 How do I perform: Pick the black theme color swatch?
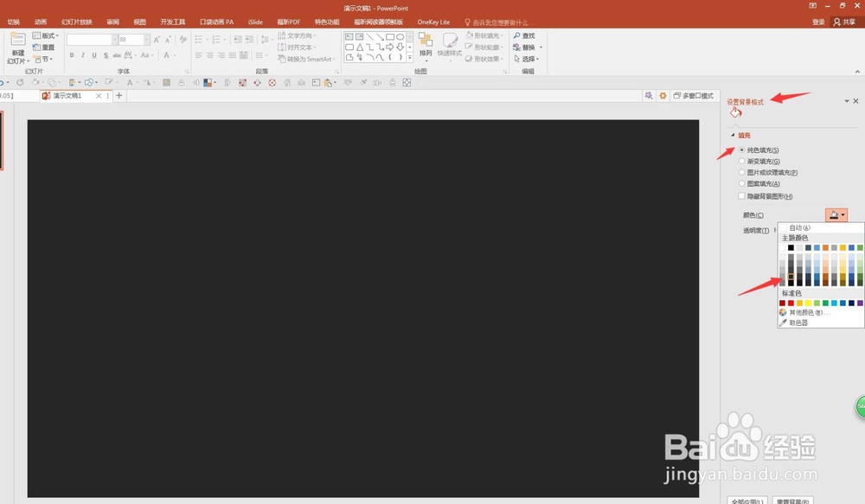tap(791, 247)
